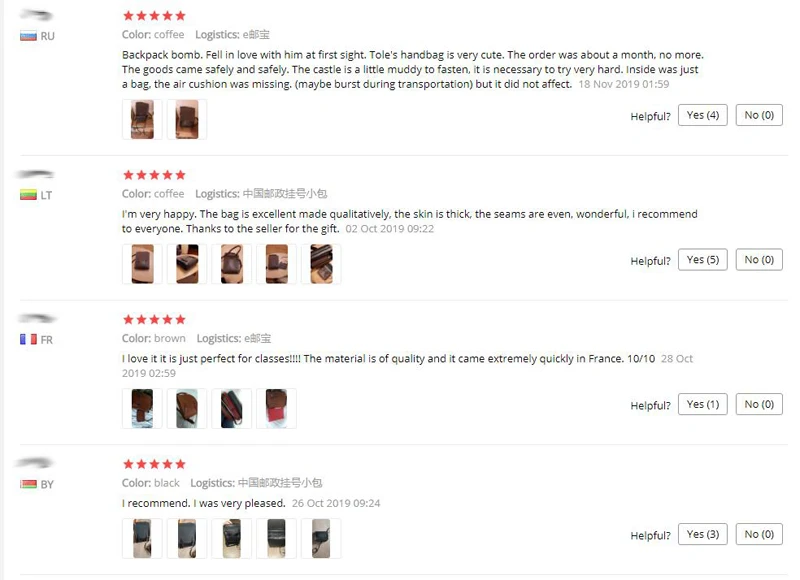Open first photo thumbnail in RU review
The height and width of the screenshot is (580, 800).
[142, 119]
